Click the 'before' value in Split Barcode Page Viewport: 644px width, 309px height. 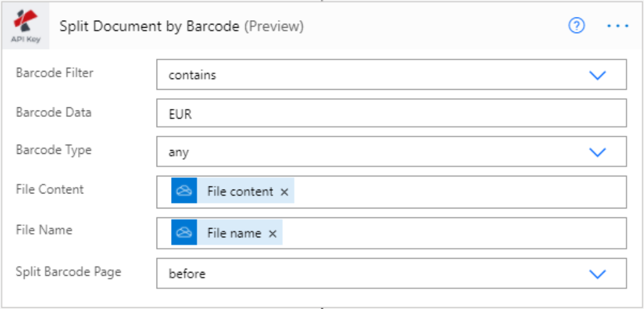[x=187, y=274]
